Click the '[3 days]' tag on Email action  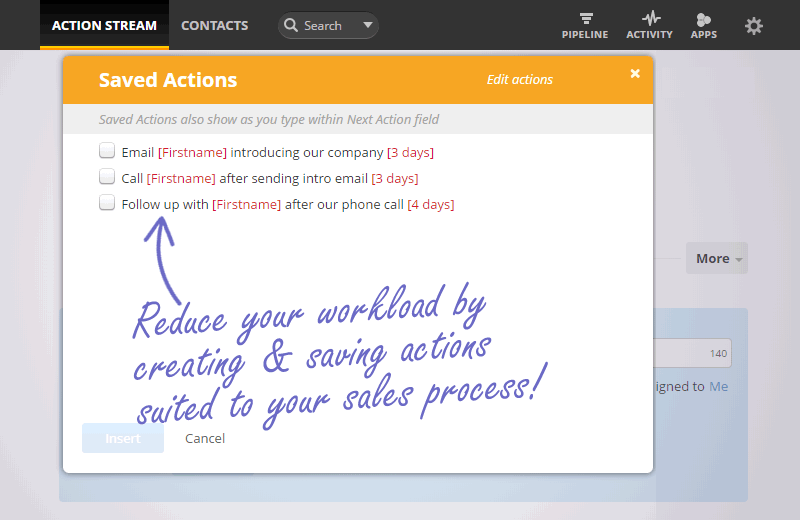pyautogui.click(x=410, y=153)
